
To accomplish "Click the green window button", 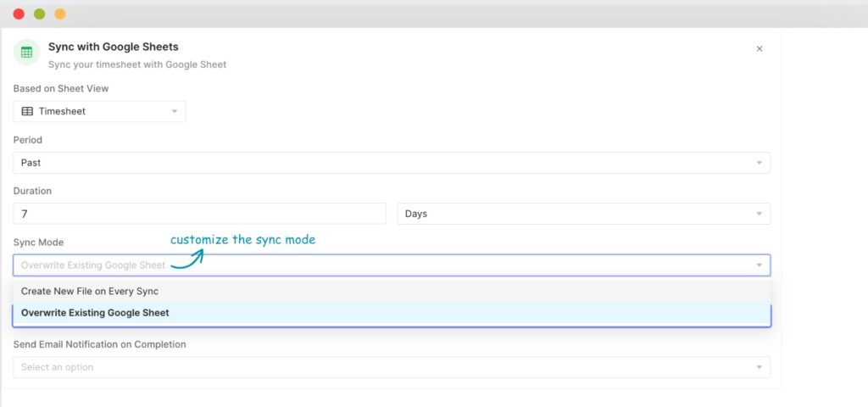I will click(x=39, y=14).
